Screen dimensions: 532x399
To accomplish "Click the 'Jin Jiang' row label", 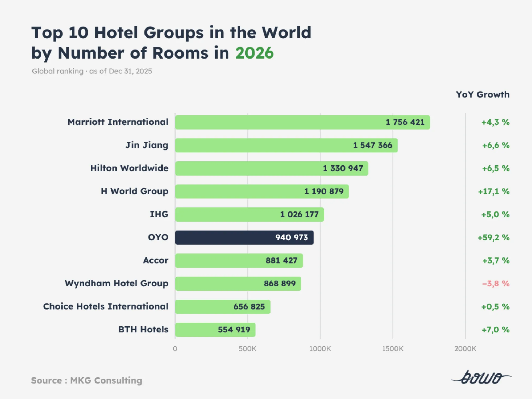I will pyautogui.click(x=147, y=145).
